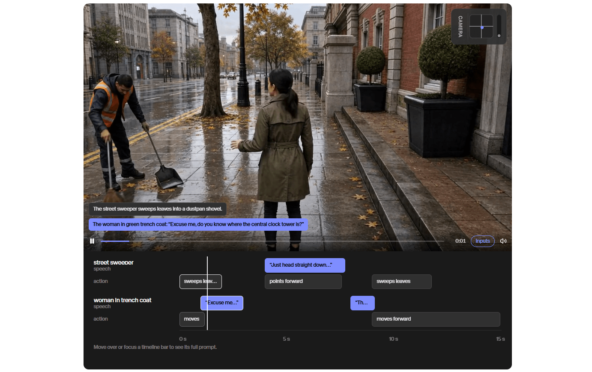Click the "street sweeper" track label
The image size is (592, 372).
point(114,262)
